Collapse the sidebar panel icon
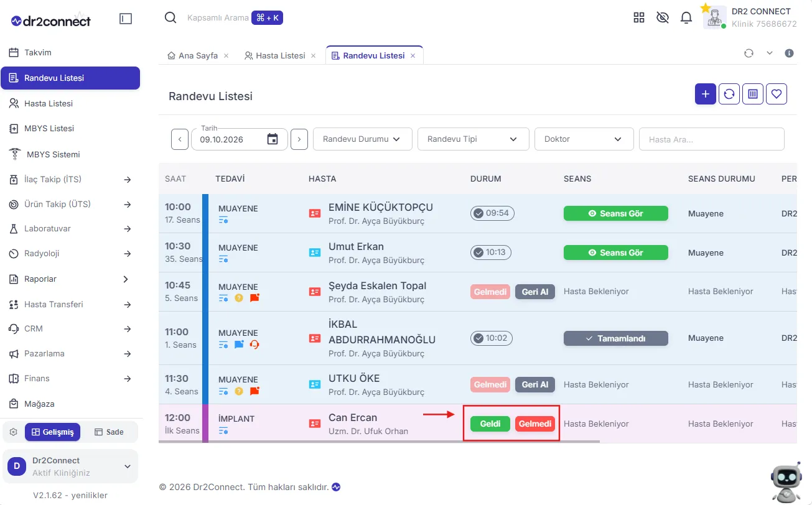Image resolution: width=812 pixels, height=505 pixels. (x=126, y=19)
